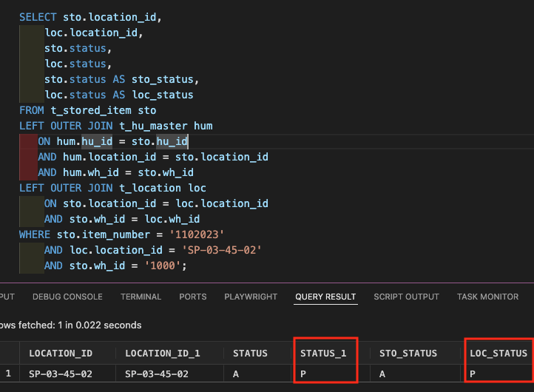Select row number 1 in results grid
Screen dimensions: 534x392
click(8, 374)
